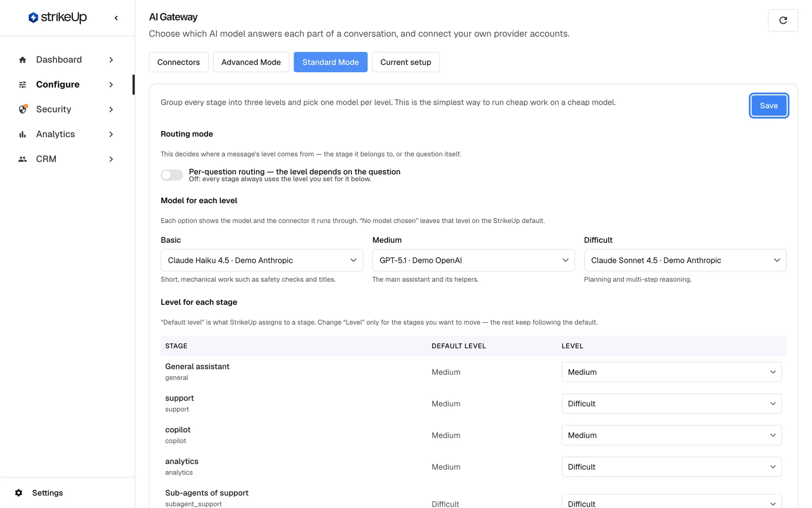
Task: Click the Configure sliders icon
Action: coord(23,84)
